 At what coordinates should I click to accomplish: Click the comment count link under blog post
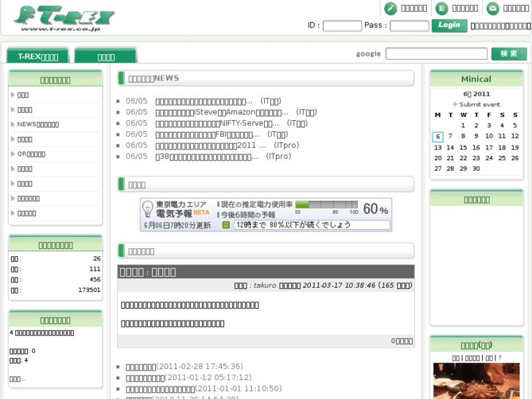402,341
